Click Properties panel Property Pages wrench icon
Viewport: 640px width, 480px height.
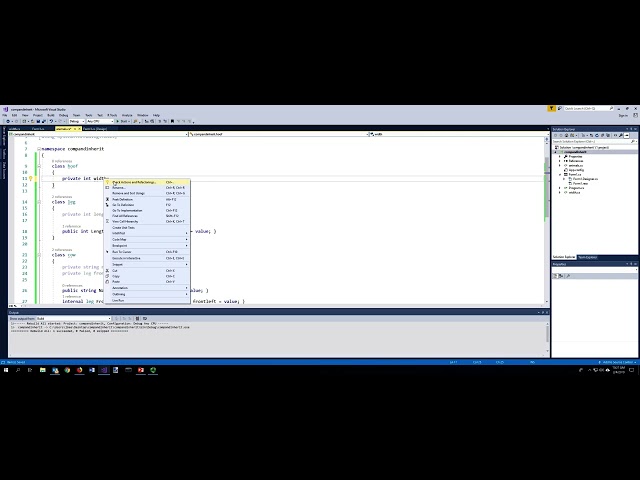coord(568,276)
